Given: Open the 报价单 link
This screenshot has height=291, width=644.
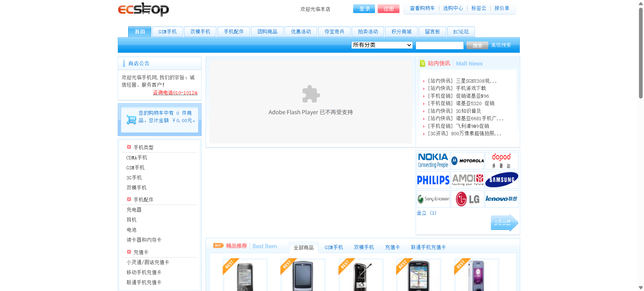Looking at the screenshot, I should pyautogui.click(x=502, y=8).
